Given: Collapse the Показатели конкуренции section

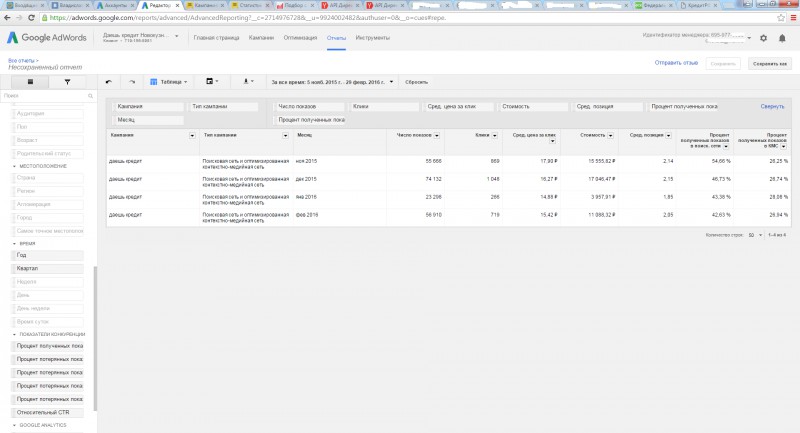Looking at the screenshot, I should (14, 335).
